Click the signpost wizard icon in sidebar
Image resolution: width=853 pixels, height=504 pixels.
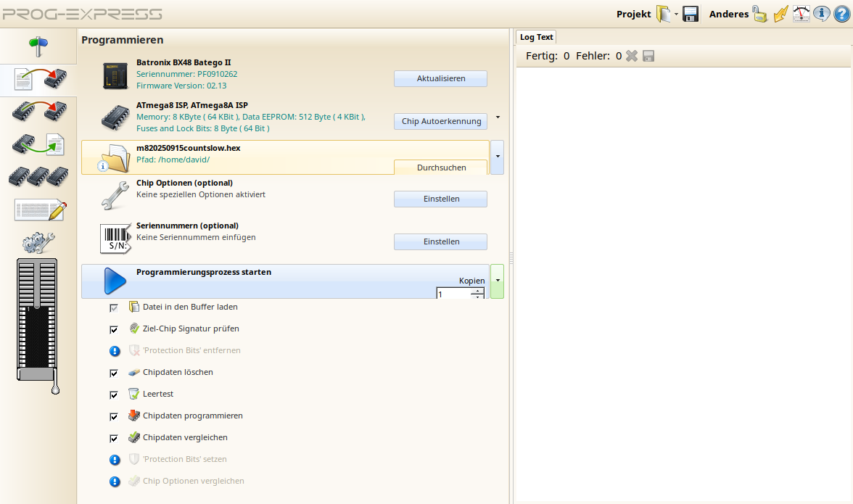click(38, 46)
